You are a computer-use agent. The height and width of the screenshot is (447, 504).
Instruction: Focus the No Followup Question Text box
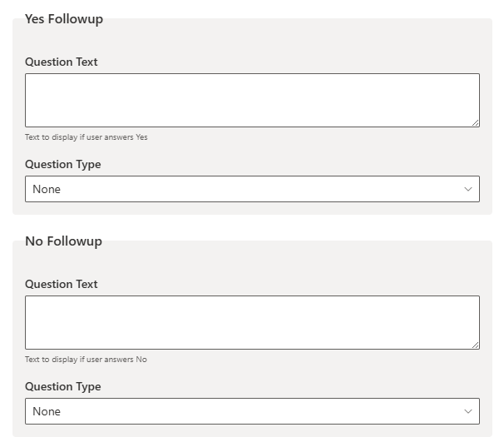click(252, 322)
